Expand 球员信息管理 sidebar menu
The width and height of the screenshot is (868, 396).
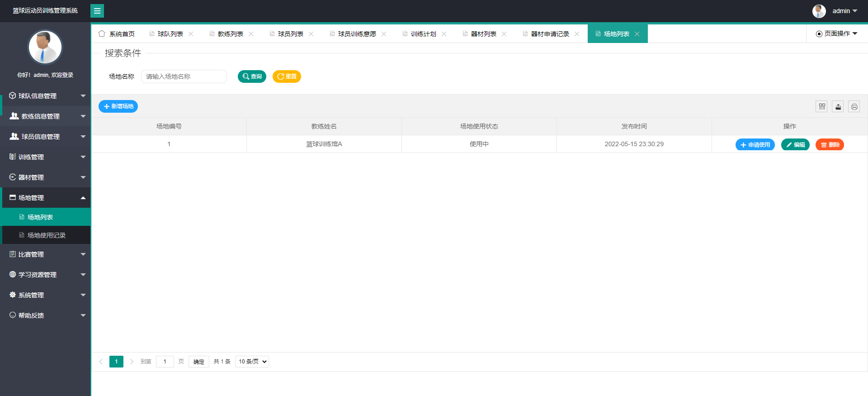pos(45,137)
